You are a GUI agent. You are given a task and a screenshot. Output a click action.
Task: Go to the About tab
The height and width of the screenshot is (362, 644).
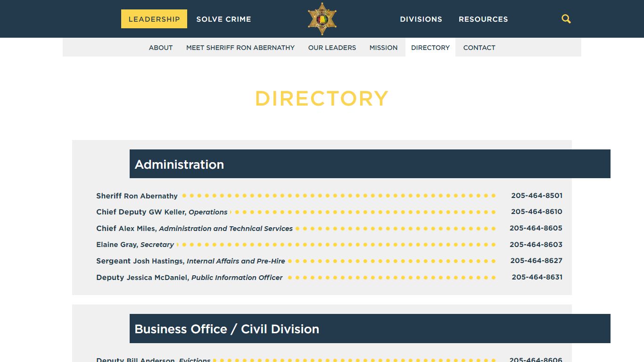(x=161, y=48)
